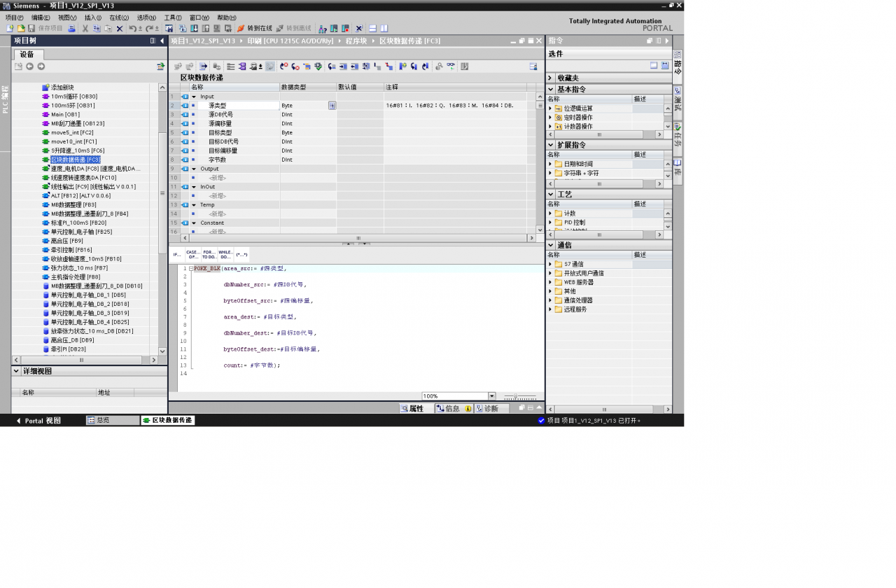Select Main [OB1] block in project tree
Viewport: 896px width, 588px height.
[x=65, y=115]
